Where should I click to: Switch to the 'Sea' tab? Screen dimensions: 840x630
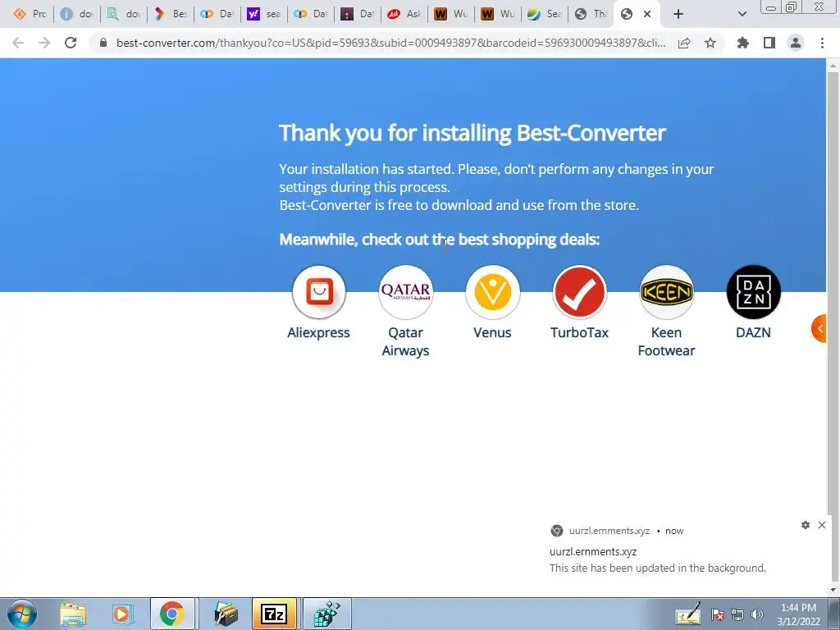pyautogui.click(x=545, y=14)
